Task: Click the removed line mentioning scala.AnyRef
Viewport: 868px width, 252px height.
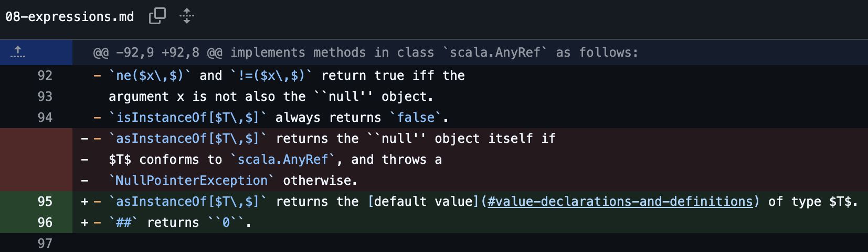Action: pyautogui.click(x=275, y=160)
